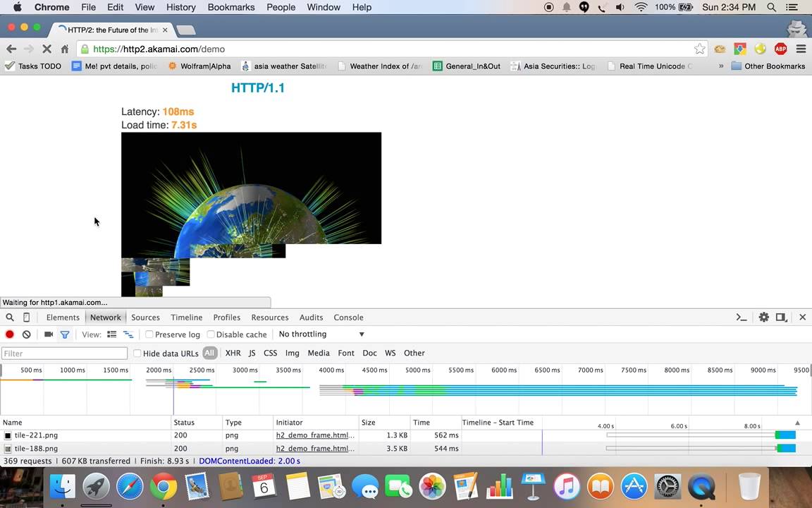Open the Chrome hamburger menu
The width and height of the screenshot is (812, 508).
pyautogui.click(x=801, y=49)
